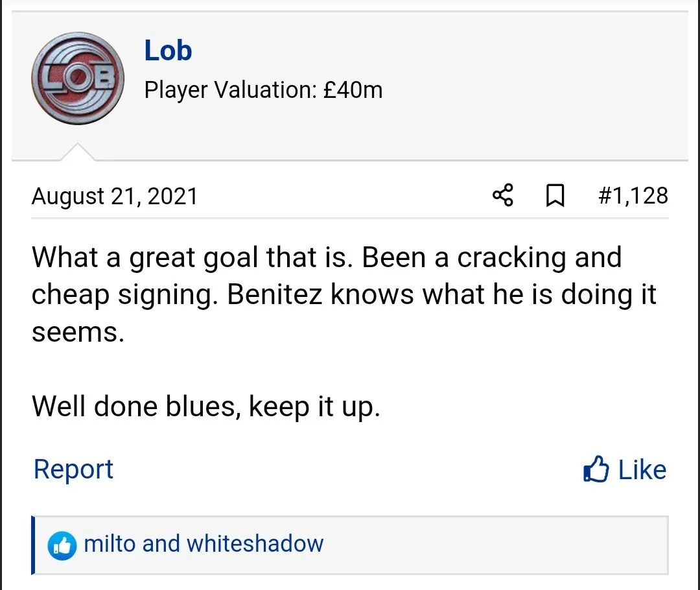Click the "What a great goal" paragraph
The height and width of the screenshot is (590, 700).
pos(344,294)
